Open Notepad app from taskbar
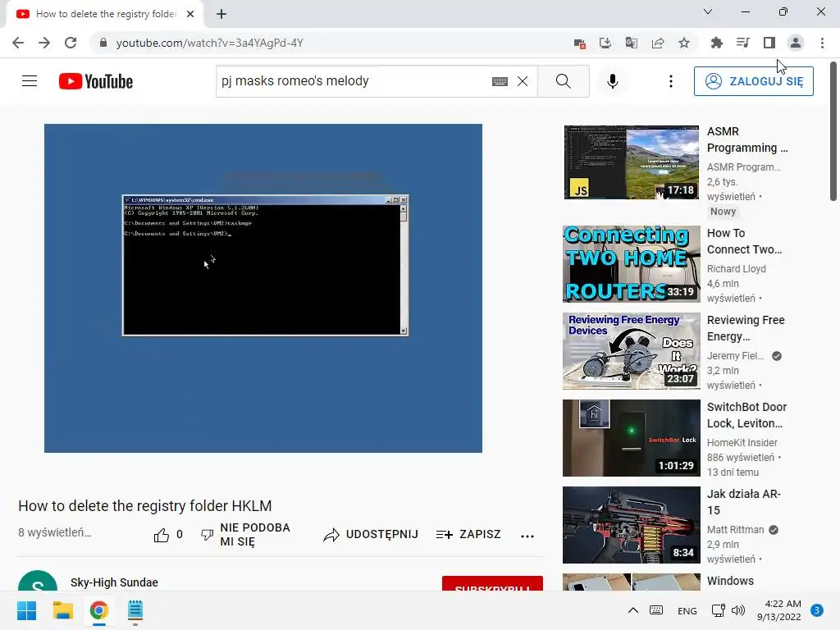The height and width of the screenshot is (630, 840). [135, 610]
